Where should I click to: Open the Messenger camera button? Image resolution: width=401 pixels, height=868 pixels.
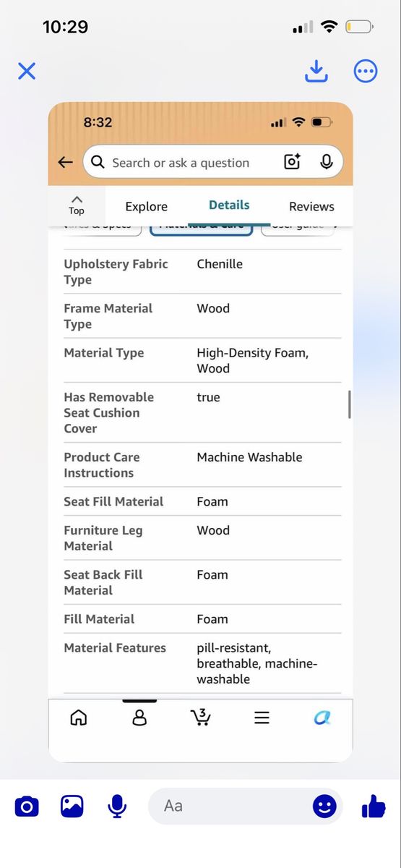pyautogui.click(x=27, y=806)
